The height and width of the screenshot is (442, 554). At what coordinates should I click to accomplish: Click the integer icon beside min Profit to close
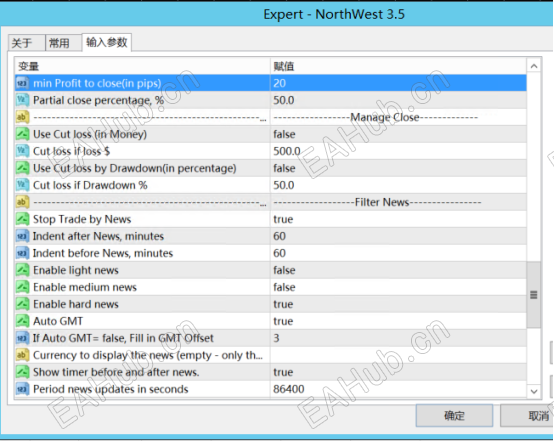pyautogui.click(x=22, y=83)
